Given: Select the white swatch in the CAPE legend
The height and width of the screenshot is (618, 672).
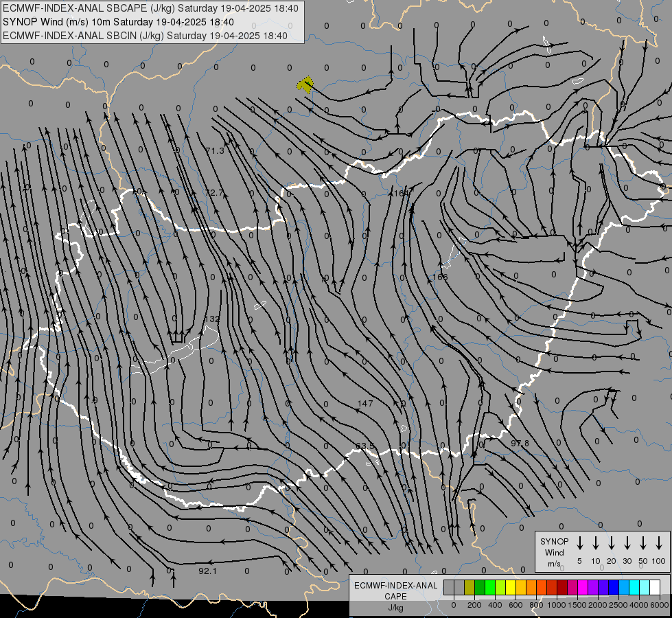Looking at the screenshot, I should click(656, 588).
